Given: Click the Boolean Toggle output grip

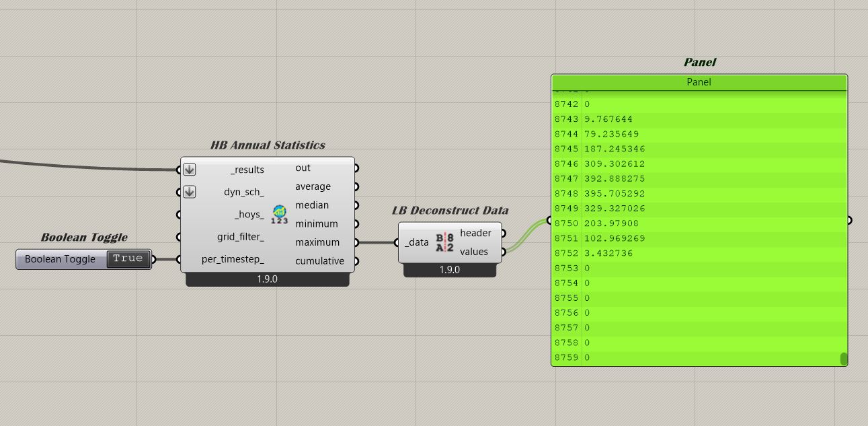Looking at the screenshot, I should click(153, 259).
